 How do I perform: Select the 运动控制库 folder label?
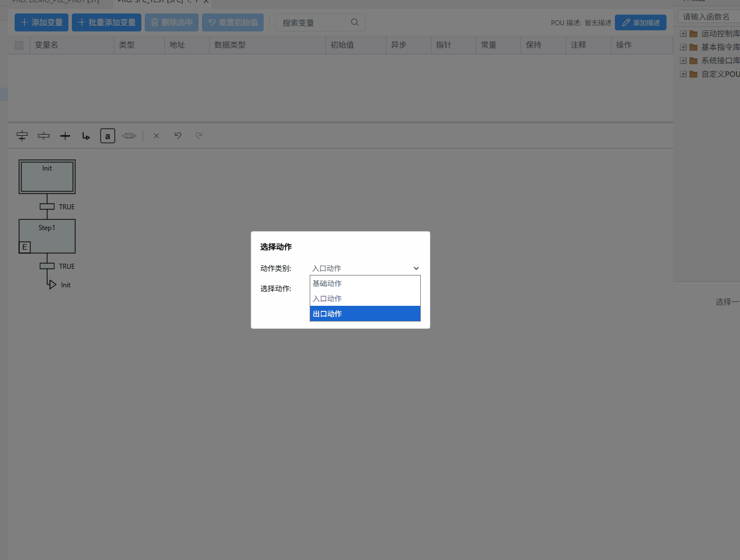coord(720,34)
